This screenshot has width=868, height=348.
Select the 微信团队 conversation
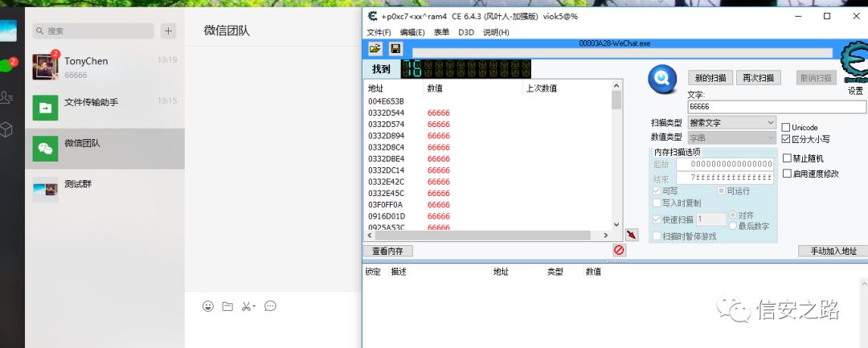[x=104, y=149]
